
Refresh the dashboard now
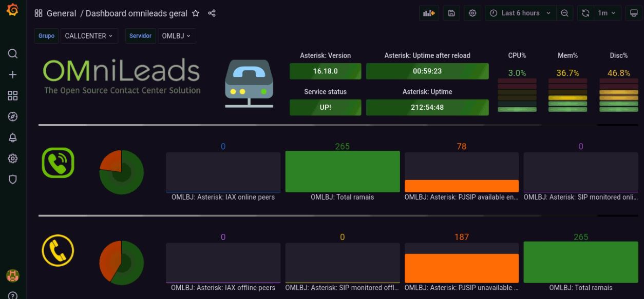[585, 13]
